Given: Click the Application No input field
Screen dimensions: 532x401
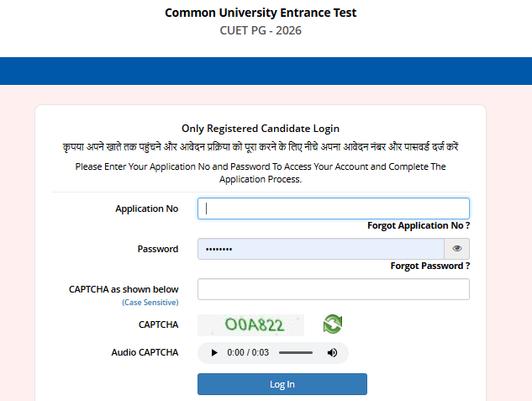Looking at the screenshot, I should 333,208.
